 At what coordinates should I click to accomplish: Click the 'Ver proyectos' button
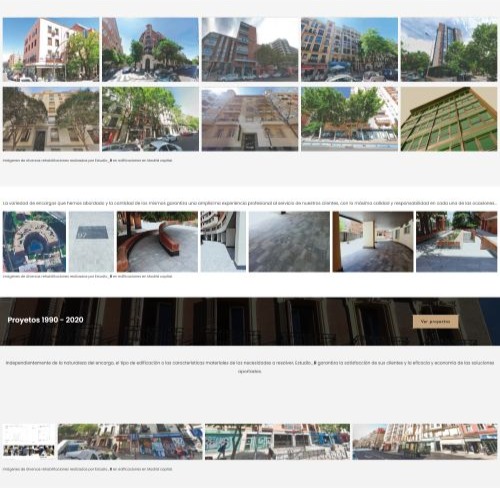point(435,322)
